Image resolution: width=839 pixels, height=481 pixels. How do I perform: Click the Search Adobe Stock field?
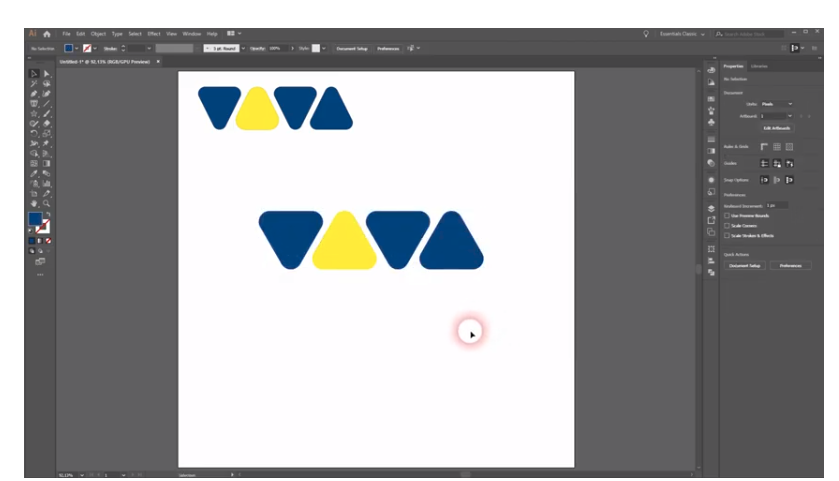point(750,34)
